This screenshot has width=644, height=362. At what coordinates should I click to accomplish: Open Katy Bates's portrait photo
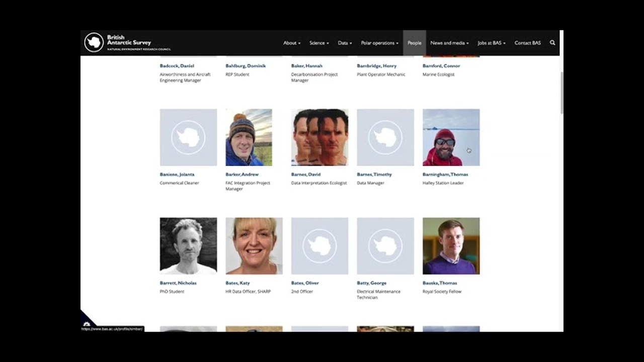[254, 246]
